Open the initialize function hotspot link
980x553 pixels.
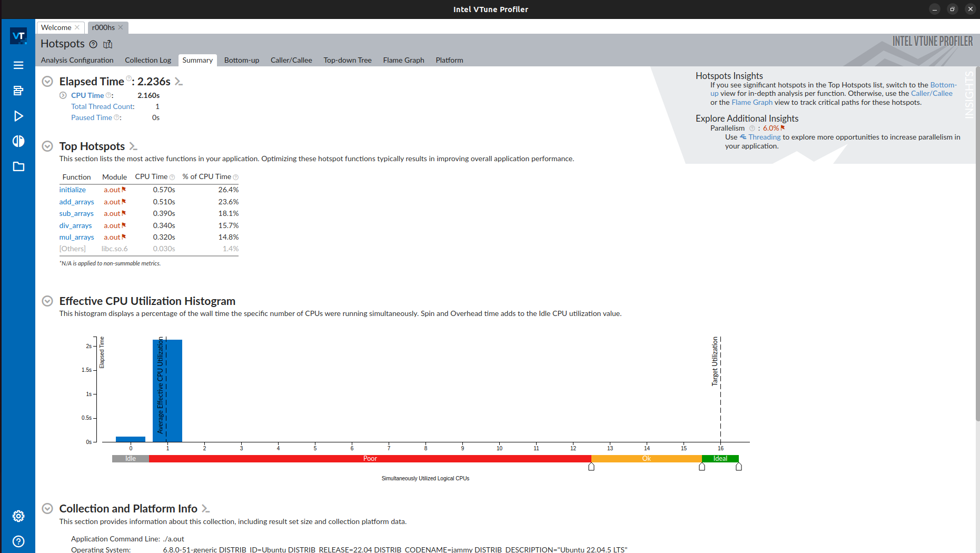(x=73, y=190)
